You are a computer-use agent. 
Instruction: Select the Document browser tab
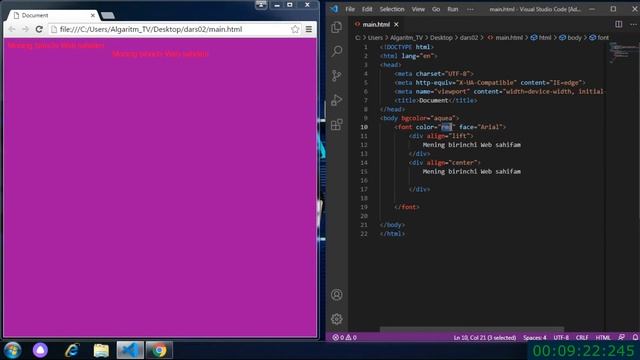51,15
